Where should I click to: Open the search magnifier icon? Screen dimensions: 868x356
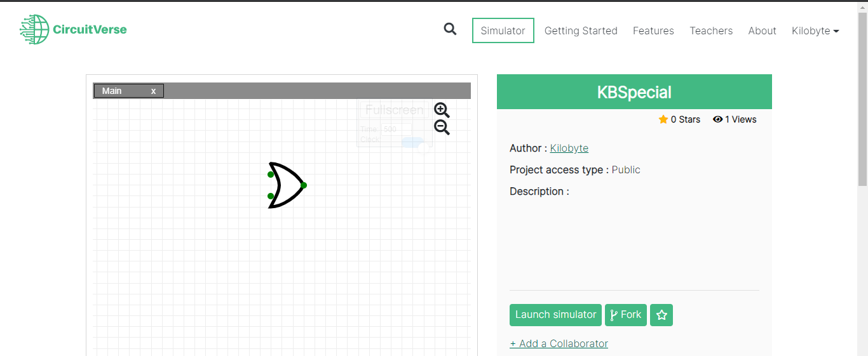pyautogui.click(x=450, y=29)
